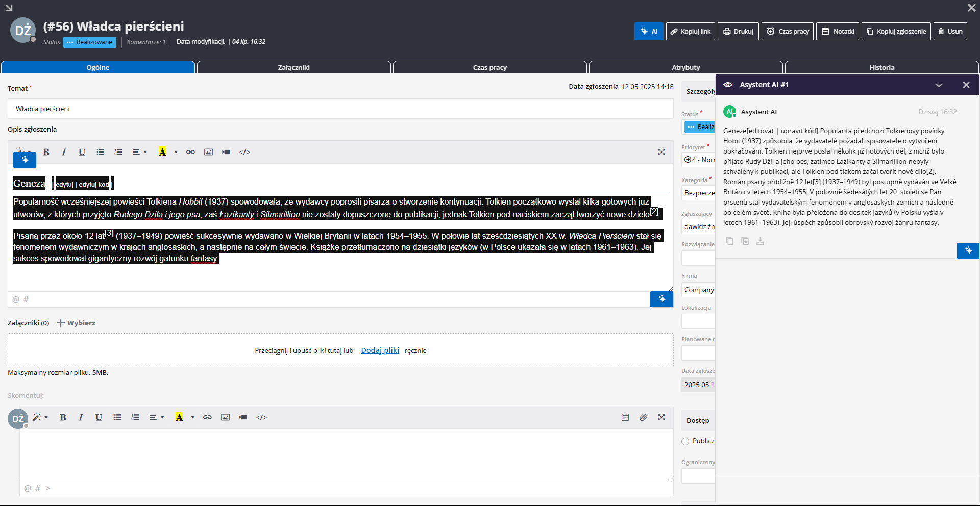Click inside the Skomentuj comment text area
Image resolution: width=980 pixels, height=506 pixels.
[x=347, y=454]
